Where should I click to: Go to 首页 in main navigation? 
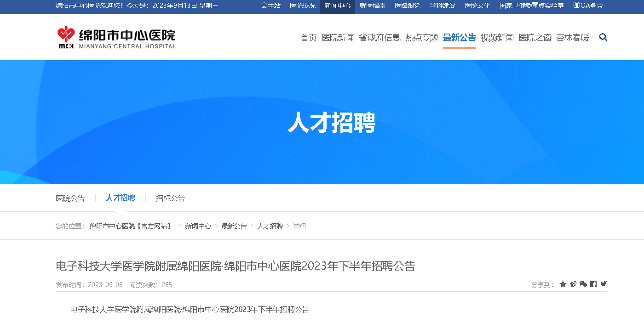309,38
